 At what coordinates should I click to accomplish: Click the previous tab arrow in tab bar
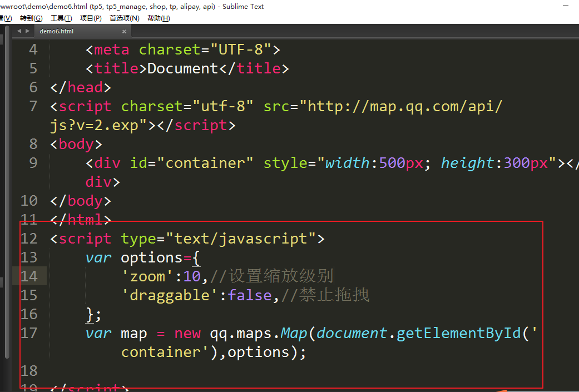(x=19, y=31)
